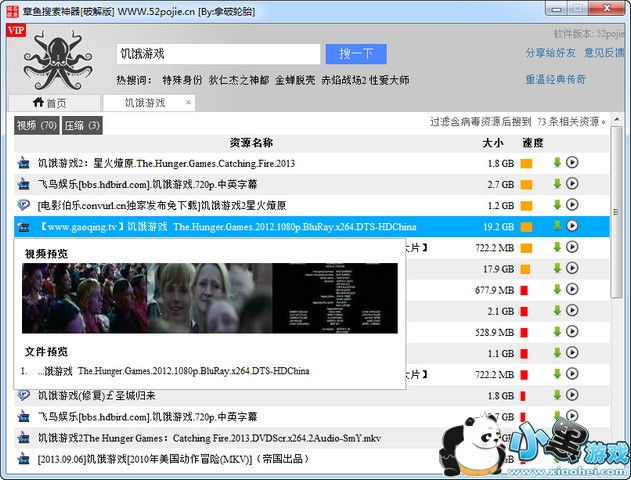Click the crowd-scene video preview thumbnail
The height and width of the screenshot is (480, 631).
coord(85,298)
